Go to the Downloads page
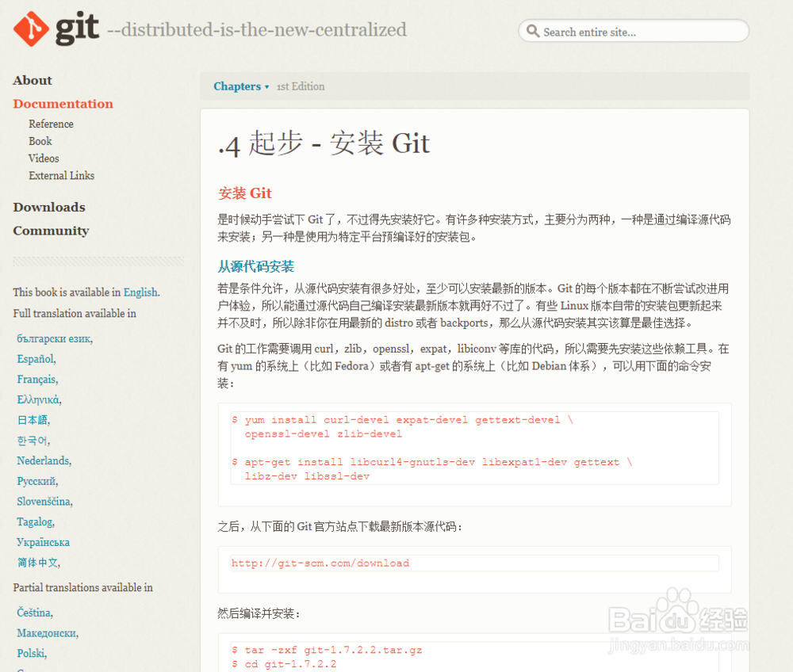The height and width of the screenshot is (672, 793). (49, 207)
